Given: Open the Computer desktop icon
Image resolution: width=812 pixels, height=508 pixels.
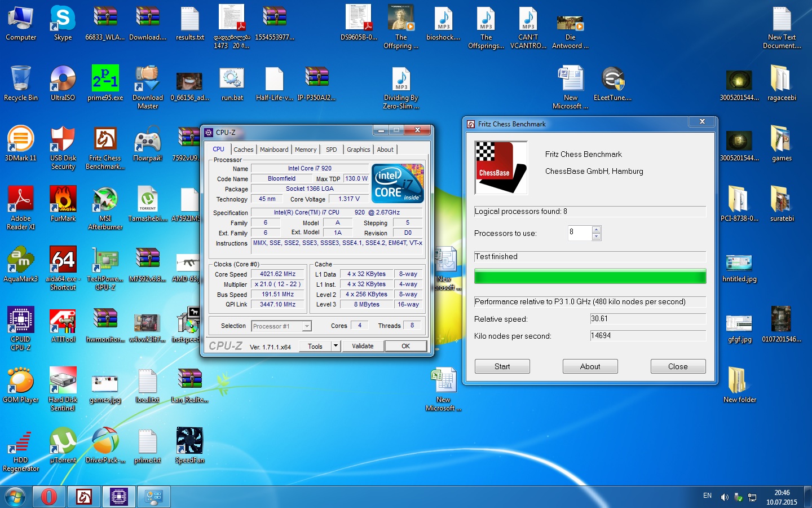Looking at the screenshot, I should coord(21,23).
